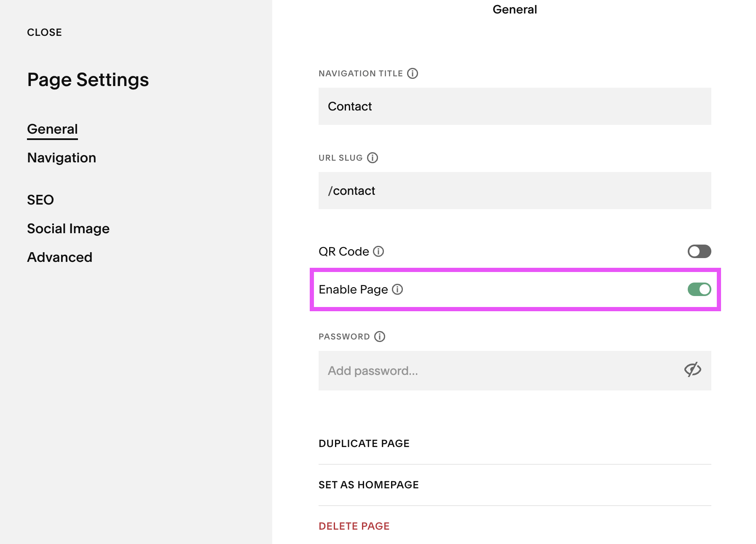Click the red DELETE PAGE link
Viewport: 756px width, 544px height.
click(x=354, y=526)
